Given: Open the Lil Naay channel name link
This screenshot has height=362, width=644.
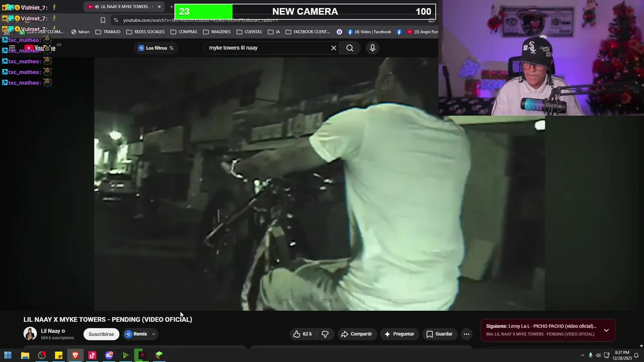Looking at the screenshot, I should click(x=50, y=331).
